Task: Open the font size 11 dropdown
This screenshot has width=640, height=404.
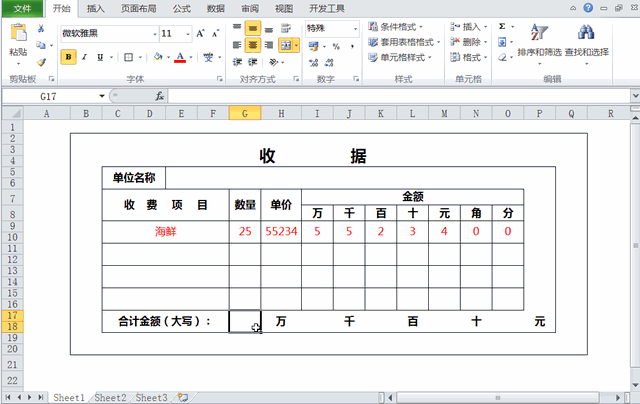Action: [188, 34]
